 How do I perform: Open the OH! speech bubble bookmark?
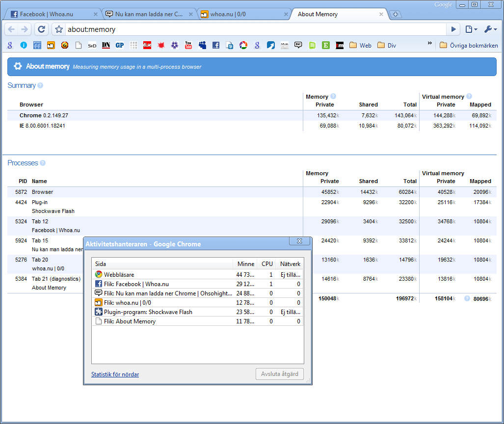(298, 45)
